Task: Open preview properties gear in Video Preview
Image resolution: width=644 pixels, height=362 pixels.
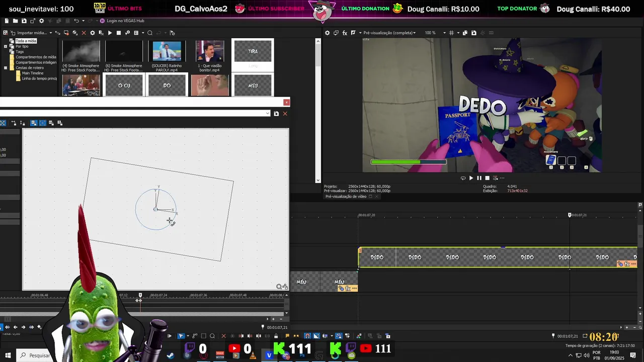Action: (327, 33)
